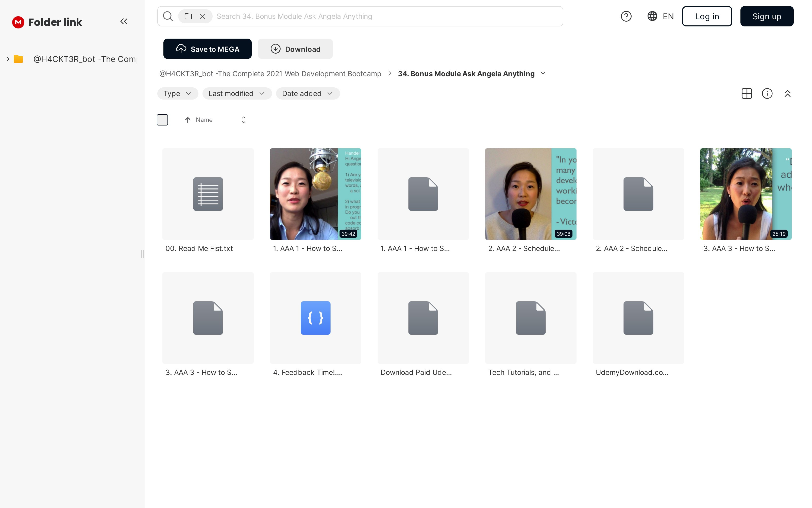Image resolution: width=812 pixels, height=508 pixels.
Task: Click file icon of Download Paid Ude...
Action: coord(423,318)
